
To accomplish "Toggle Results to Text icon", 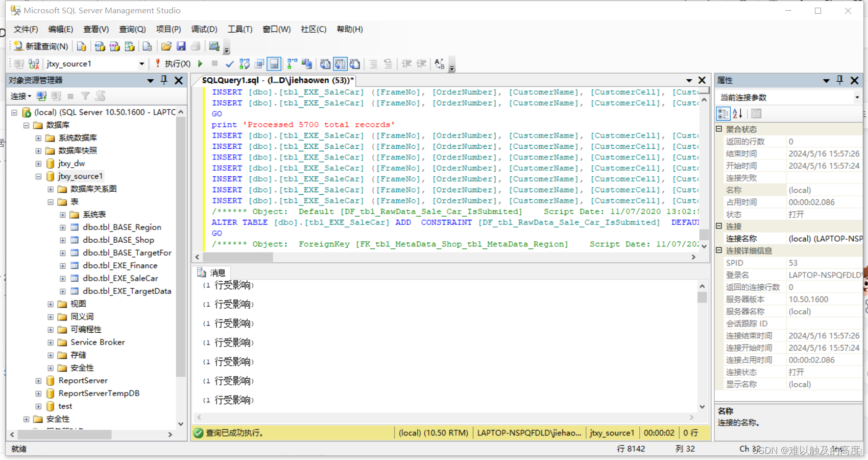I will click(325, 64).
